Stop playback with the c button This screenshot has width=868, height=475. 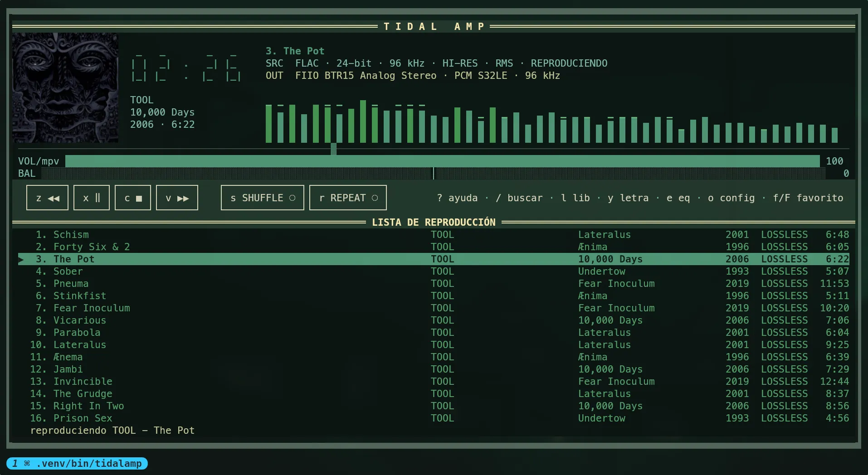(x=133, y=198)
